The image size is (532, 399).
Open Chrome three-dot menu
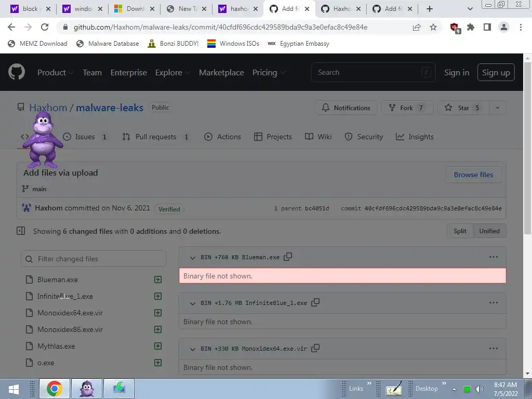point(521,27)
